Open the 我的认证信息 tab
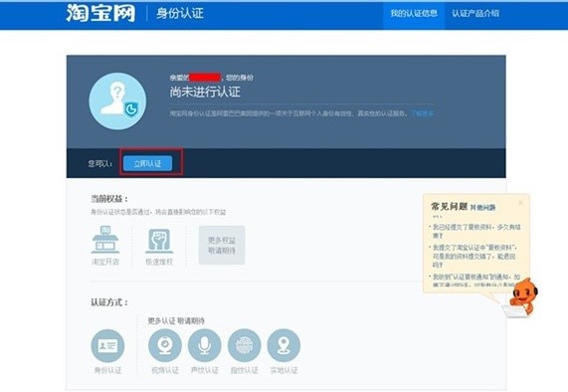The width and height of the screenshot is (568, 392). tap(414, 14)
